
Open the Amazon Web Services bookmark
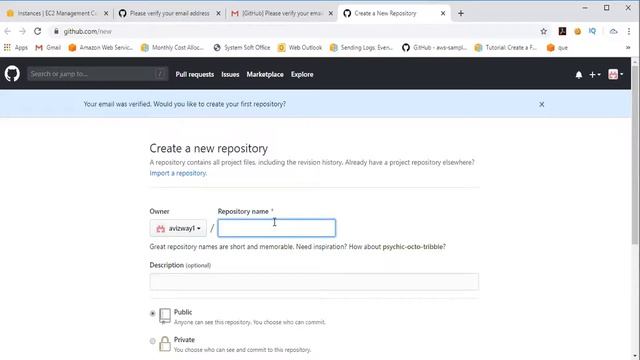coord(101,48)
